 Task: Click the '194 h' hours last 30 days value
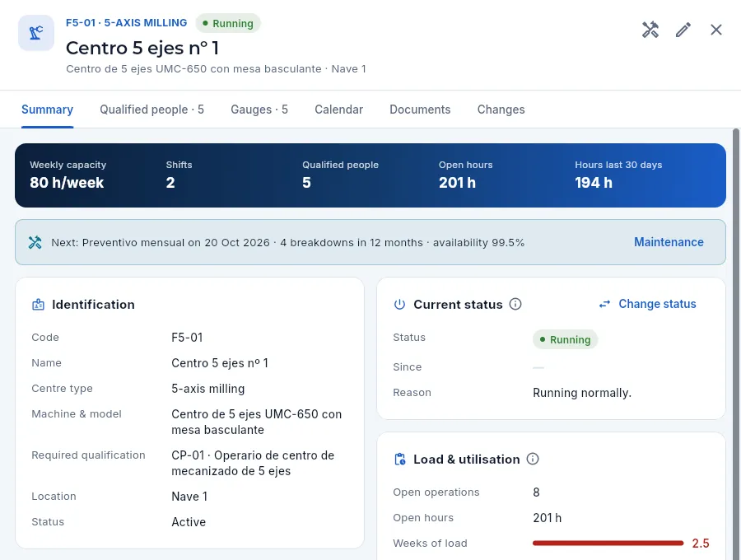click(594, 183)
